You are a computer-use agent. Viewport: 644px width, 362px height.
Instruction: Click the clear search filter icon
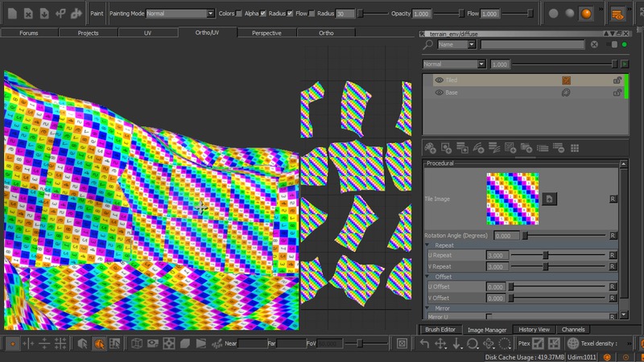[x=594, y=45]
